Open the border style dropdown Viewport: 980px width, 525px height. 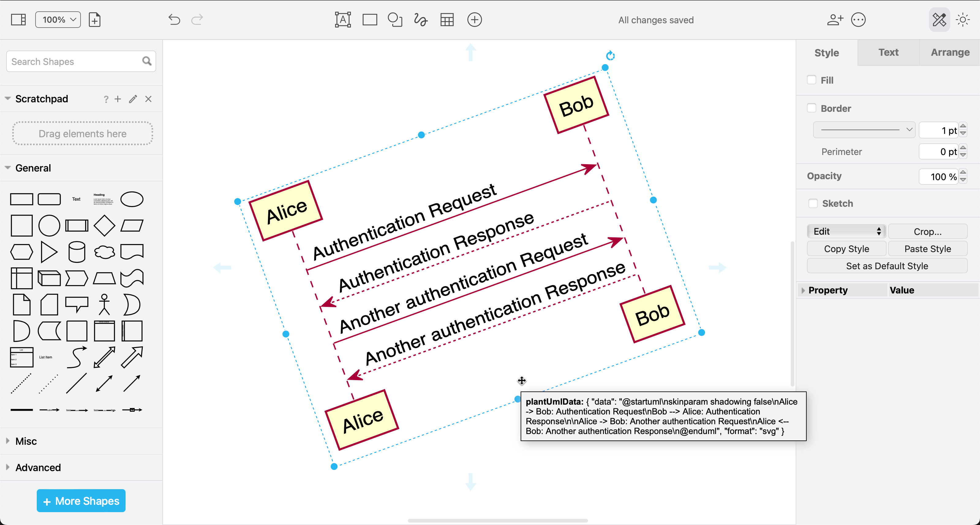[x=865, y=130]
